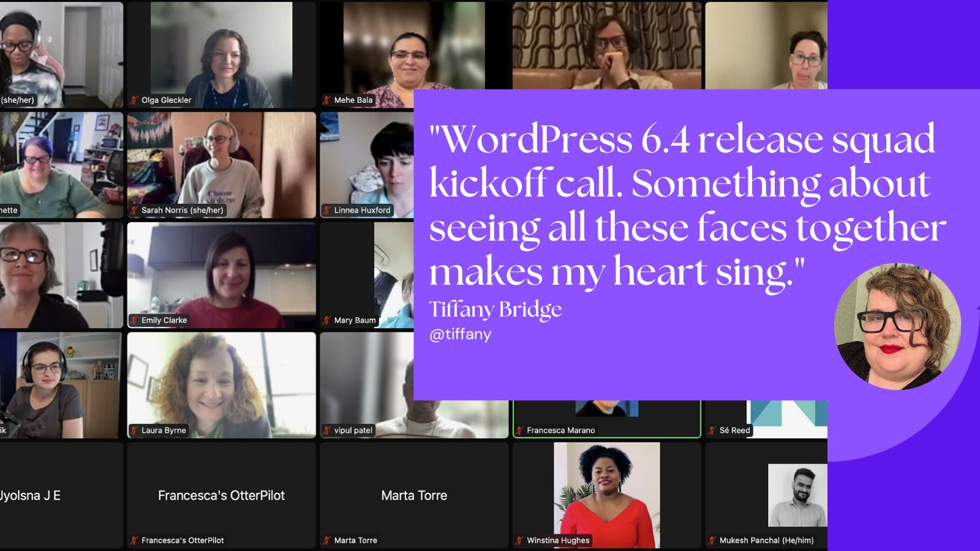Click Francesca Marano's muted mic icon
The height and width of the screenshot is (551, 980).
519,431
